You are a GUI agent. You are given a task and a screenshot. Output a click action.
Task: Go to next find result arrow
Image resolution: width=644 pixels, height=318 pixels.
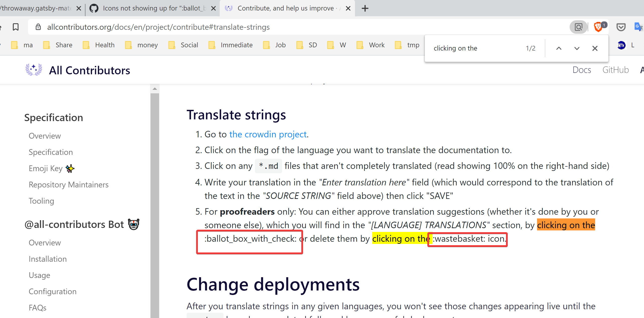coord(577,48)
